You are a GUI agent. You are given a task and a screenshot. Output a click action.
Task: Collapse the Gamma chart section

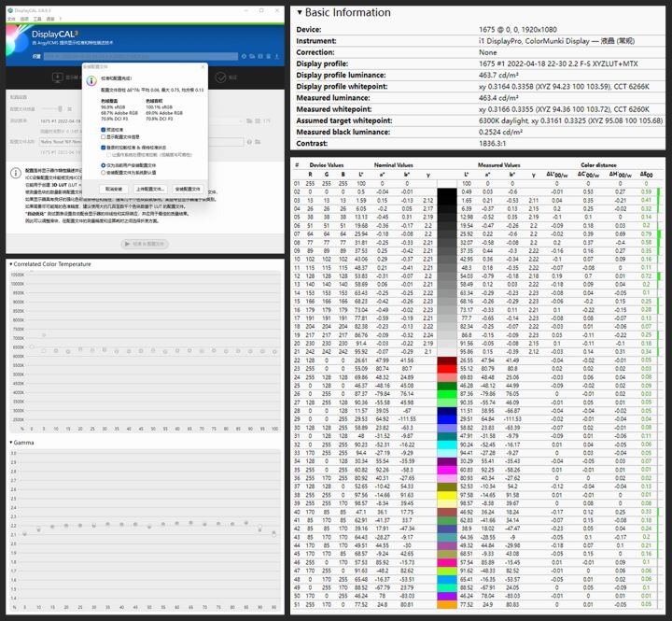[x=10, y=442]
